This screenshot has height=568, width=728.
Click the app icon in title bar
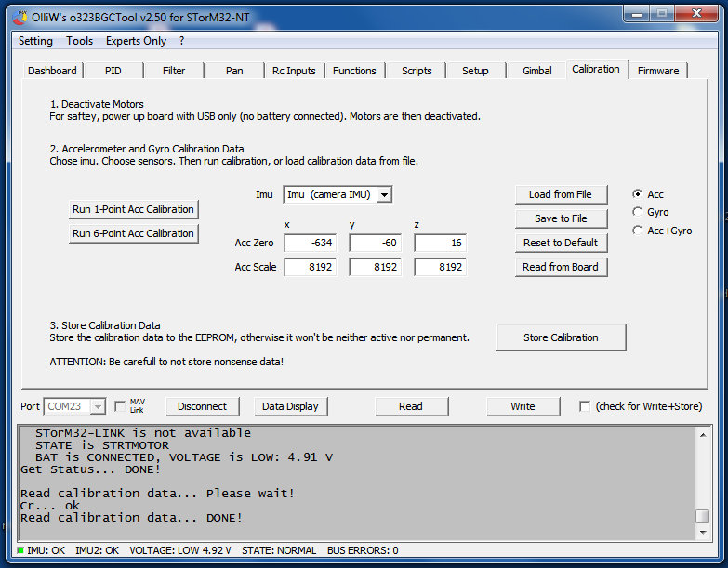(x=20, y=16)
